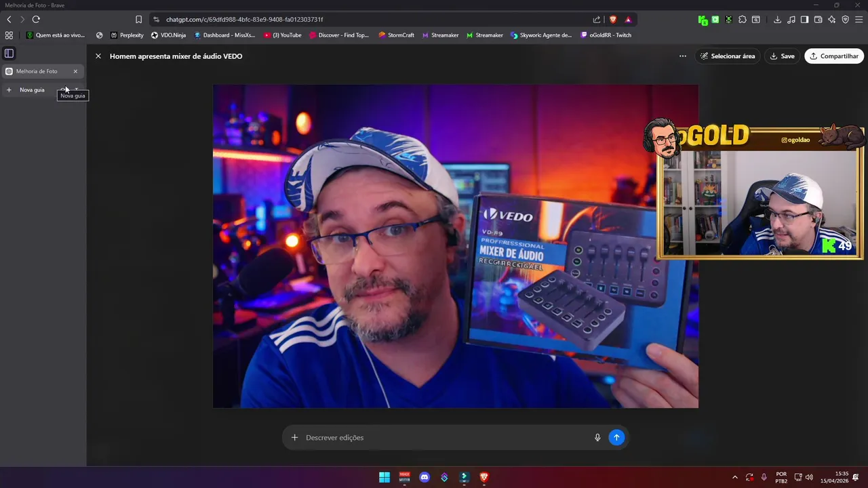Go back with the browser back arrow
The width and height of the screenshot is (868, 488).
click(x=9, y=20)
